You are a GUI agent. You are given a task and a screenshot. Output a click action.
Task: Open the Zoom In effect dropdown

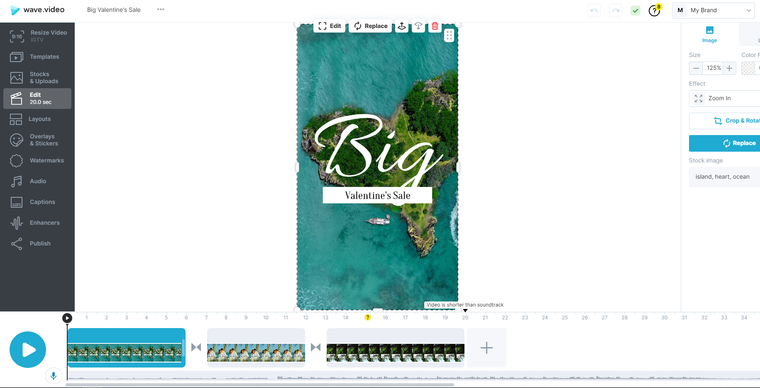pos(725,98)
